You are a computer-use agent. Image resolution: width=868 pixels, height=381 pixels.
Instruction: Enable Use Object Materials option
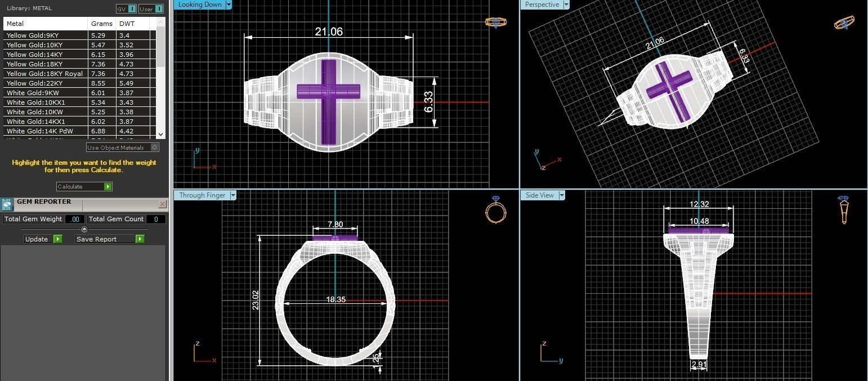123,147
